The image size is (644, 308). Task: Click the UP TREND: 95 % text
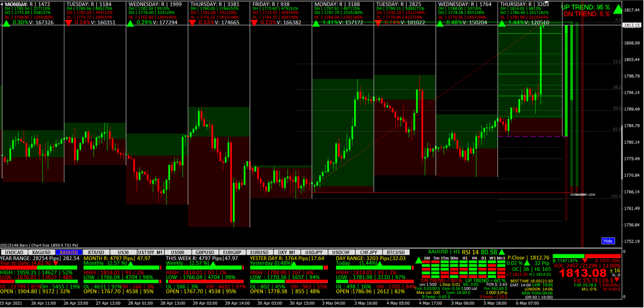coord(586,6)
